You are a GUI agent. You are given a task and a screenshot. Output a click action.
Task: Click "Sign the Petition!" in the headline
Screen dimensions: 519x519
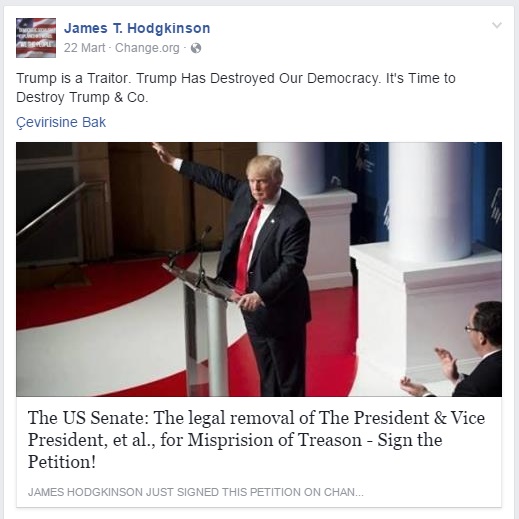235,451
